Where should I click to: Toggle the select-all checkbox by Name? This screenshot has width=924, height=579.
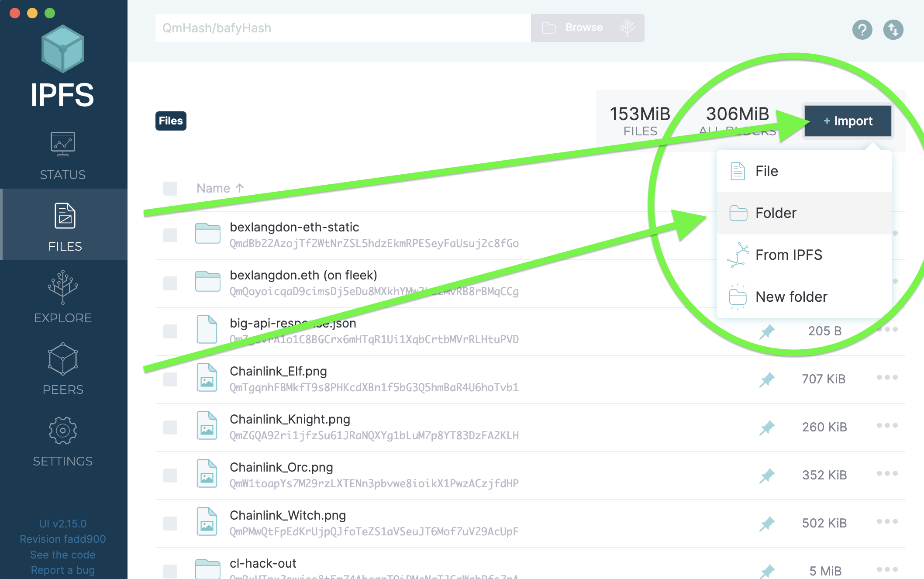tap(170, 189)
